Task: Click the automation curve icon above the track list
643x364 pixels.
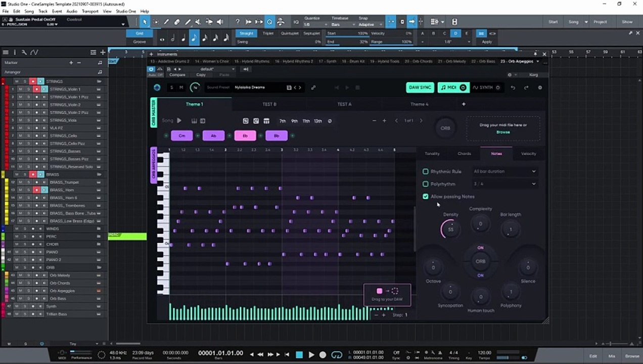Action: [x=34, y=52]
